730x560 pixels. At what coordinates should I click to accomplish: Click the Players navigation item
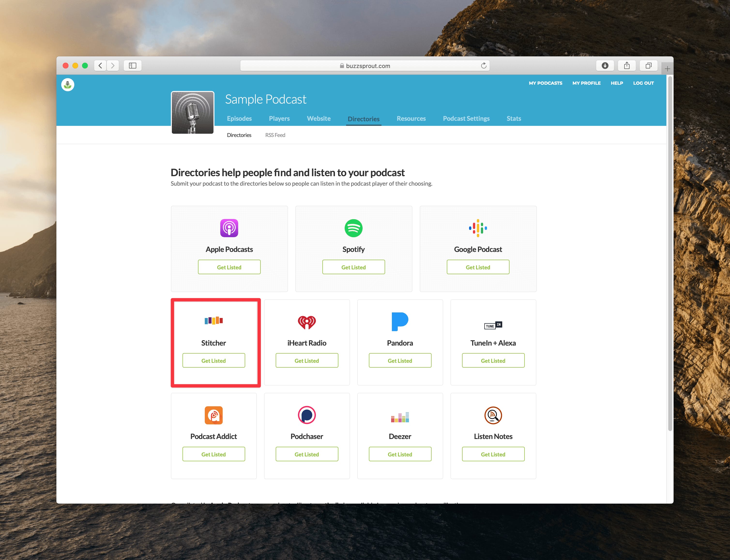click(279, 118)
